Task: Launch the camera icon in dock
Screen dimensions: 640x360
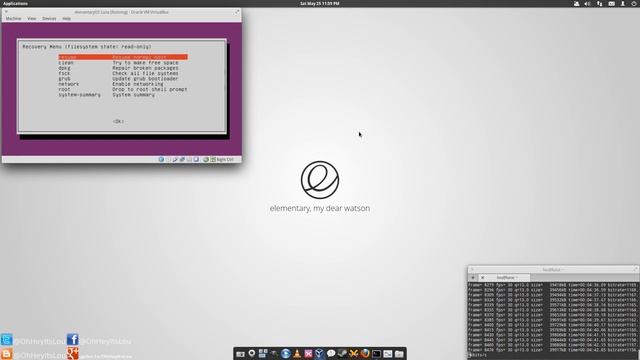Action: pos(240,354)
